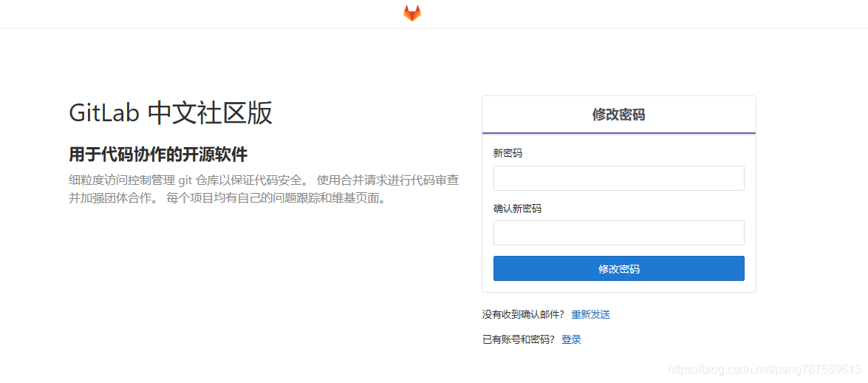
Task: Click the GitLab 中文社区版 heading
Action: [171, 114]
